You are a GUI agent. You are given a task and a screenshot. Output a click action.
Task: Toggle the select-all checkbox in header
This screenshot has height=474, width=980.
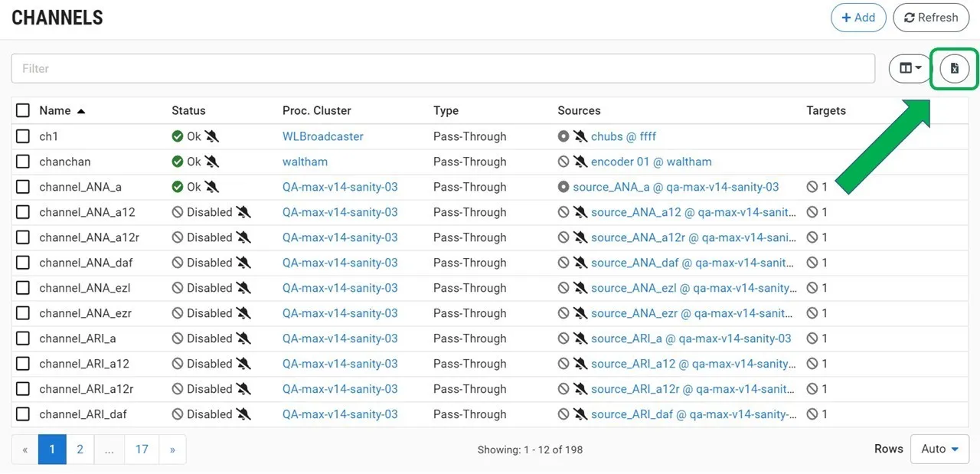23,110
